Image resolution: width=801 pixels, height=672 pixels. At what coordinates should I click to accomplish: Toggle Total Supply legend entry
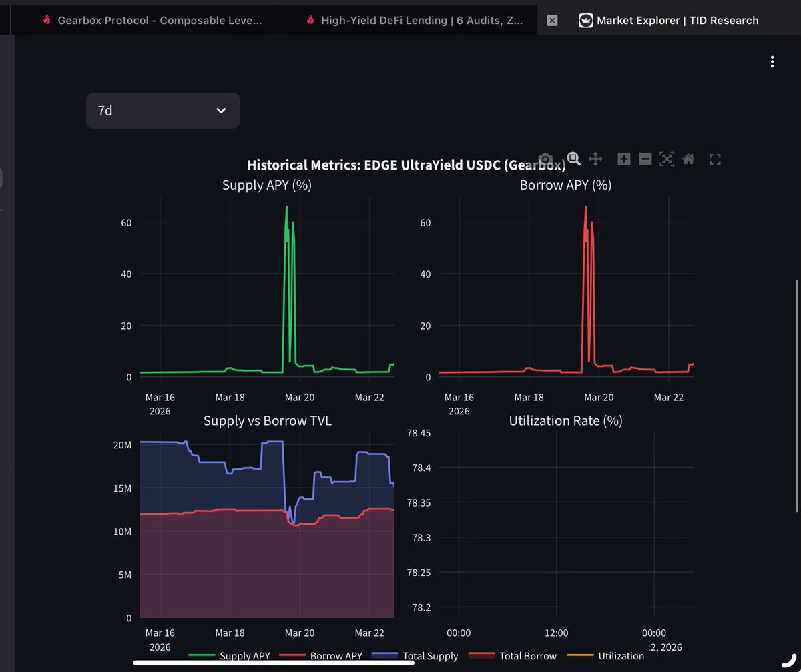[x=415, y=656]
